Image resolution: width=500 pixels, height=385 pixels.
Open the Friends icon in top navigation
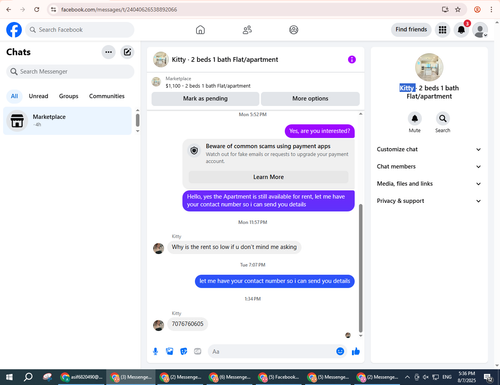(247, 30)
